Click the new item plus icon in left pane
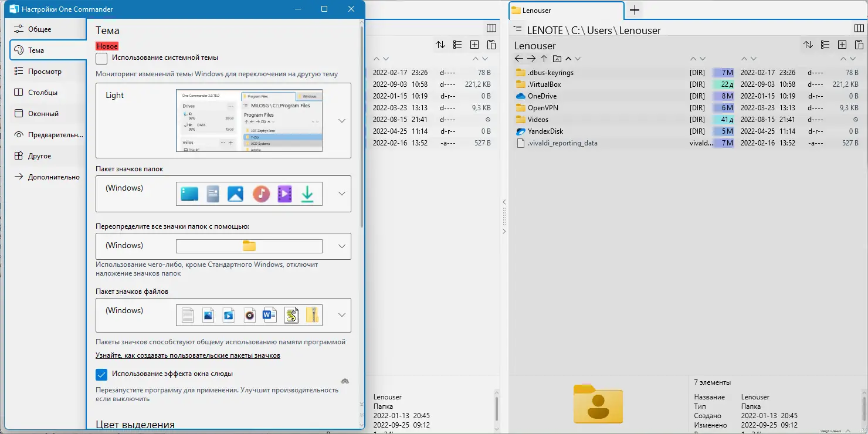Image resolution: width=868 pixels, height=434 pixels. [474, 45]
